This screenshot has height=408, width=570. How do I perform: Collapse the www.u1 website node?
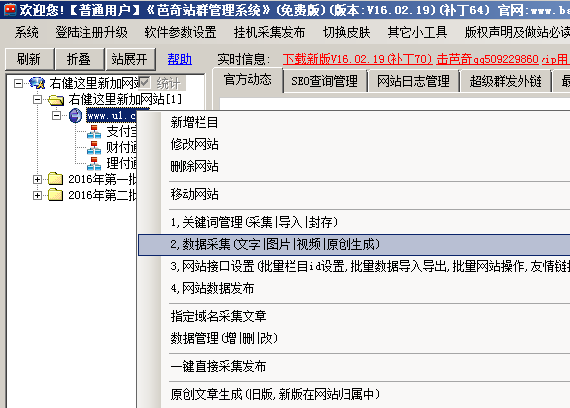tap(56, 116)
